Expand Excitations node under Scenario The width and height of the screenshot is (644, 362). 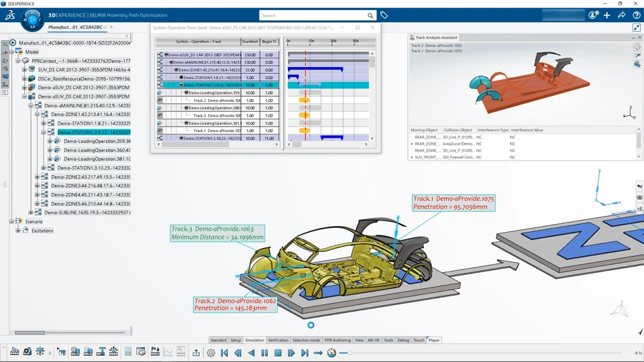click(x=17, y=230)
